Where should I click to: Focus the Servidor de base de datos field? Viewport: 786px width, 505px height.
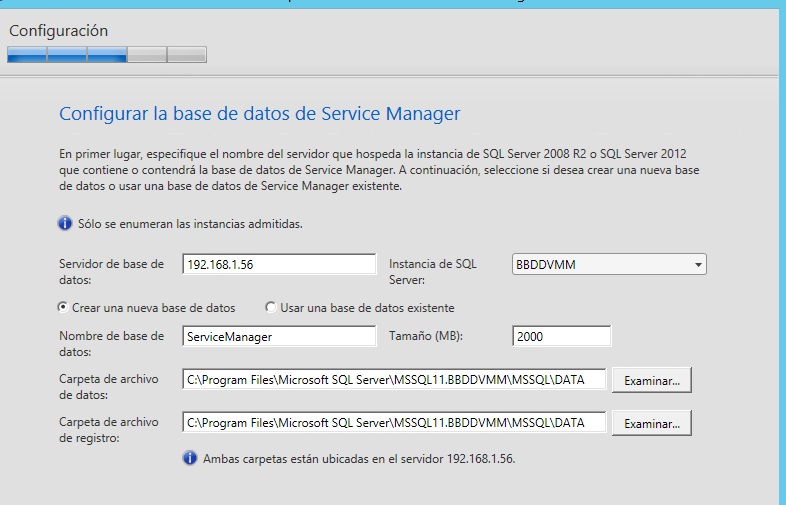pyautogui.click(x=279, y=264)
